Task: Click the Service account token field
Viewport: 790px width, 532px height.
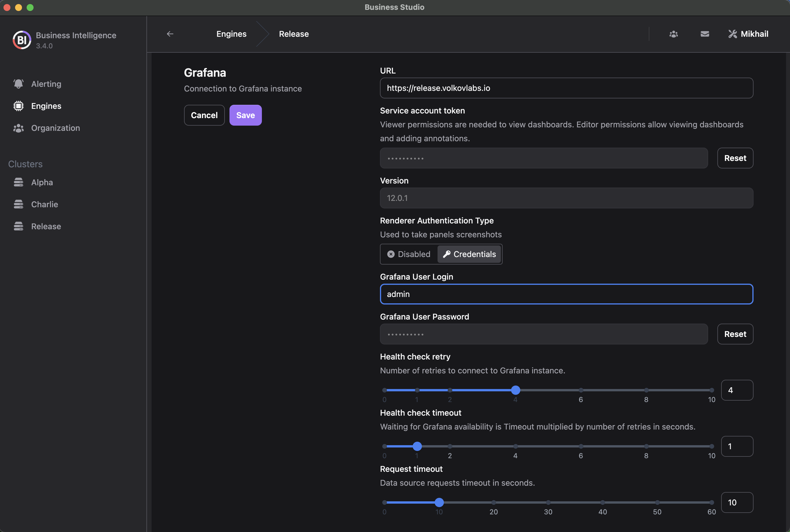Action: click(544, 158)
